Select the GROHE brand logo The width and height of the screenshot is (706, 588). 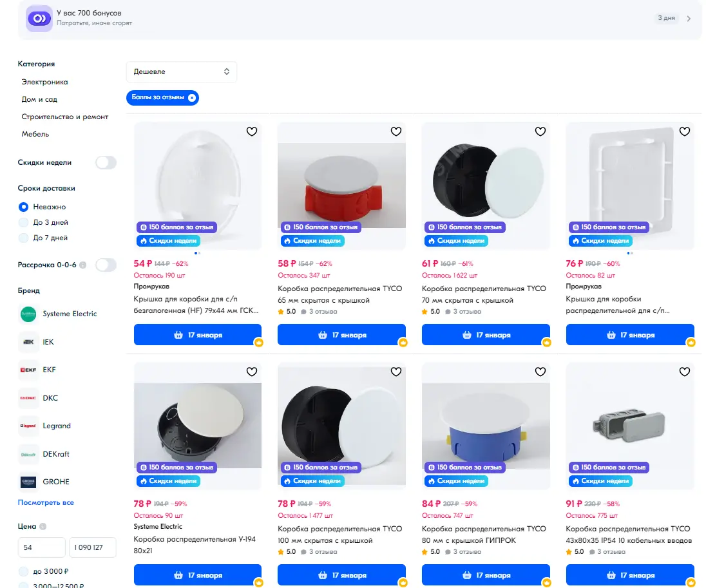28,482
